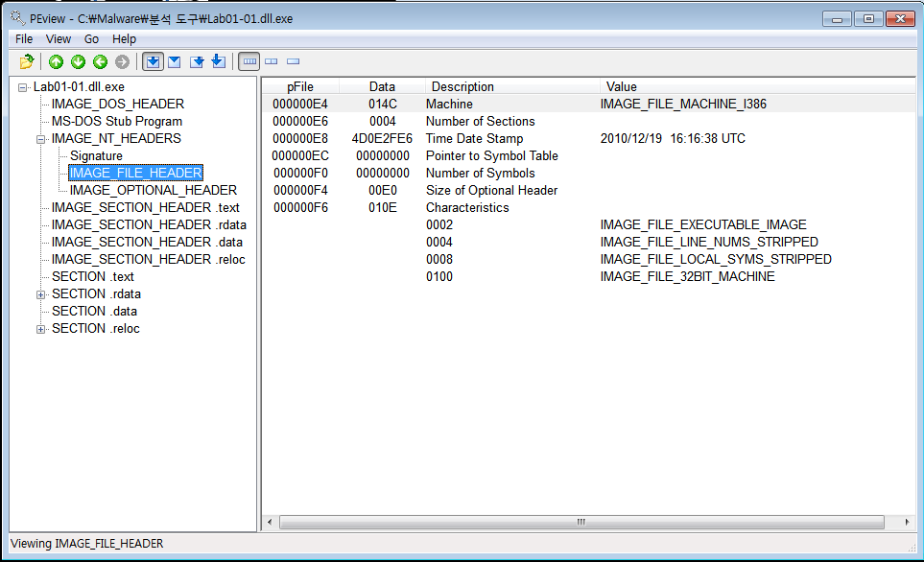Select the blue triangle envelope view icon

point(175,61)
